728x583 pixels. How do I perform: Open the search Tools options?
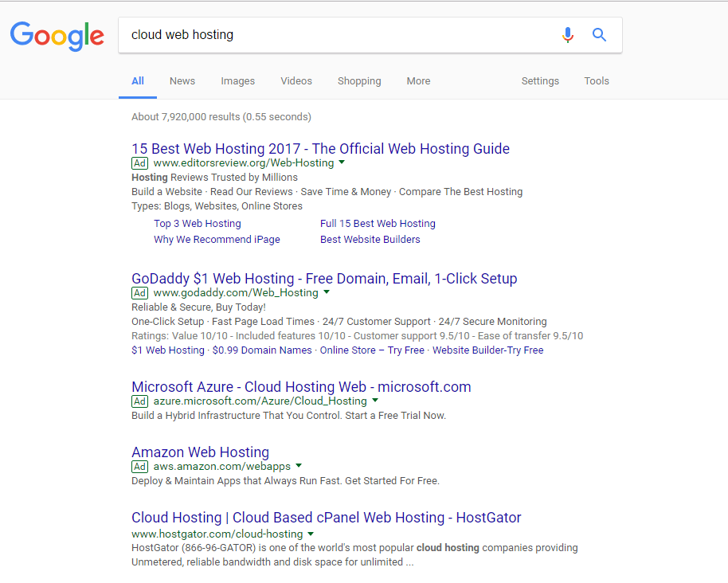click(x=597, y=81)
